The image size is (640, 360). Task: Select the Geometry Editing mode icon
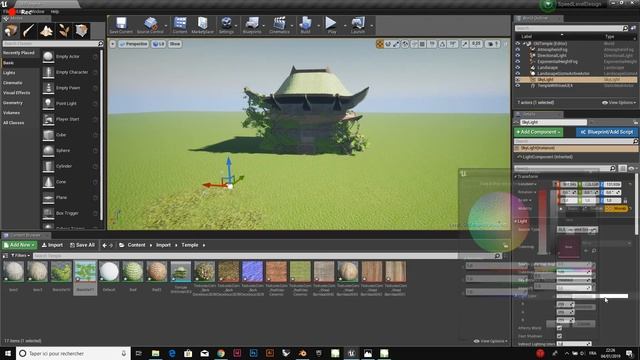coord(82,31)
